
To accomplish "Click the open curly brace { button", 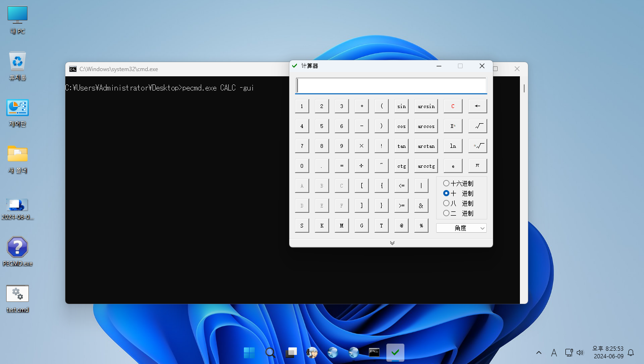I will coord(381,186).
